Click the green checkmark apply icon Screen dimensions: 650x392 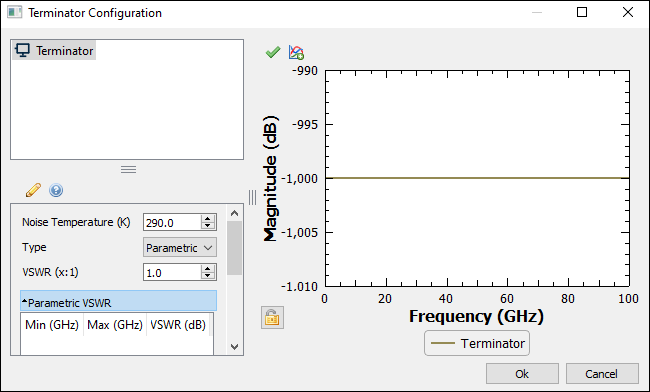pyautogui.click(x=273, y=52)
